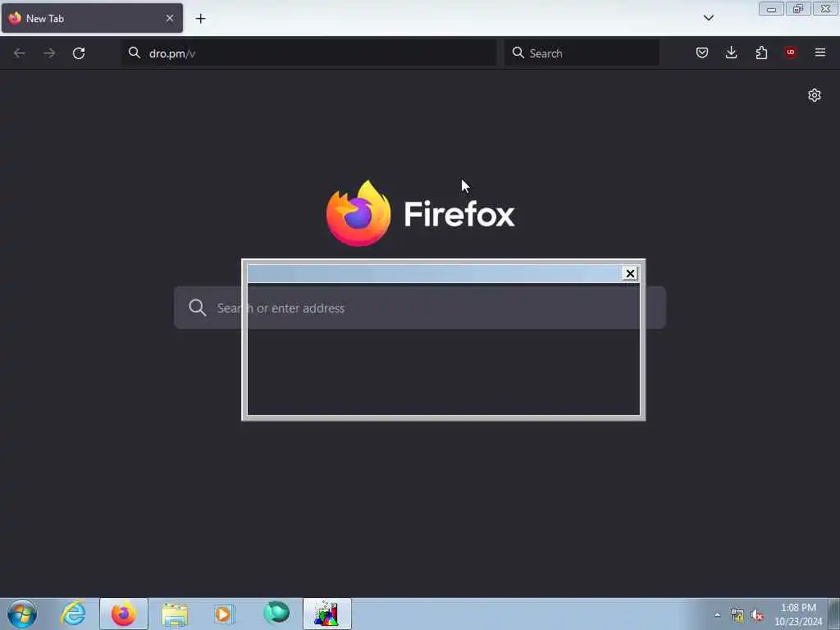This screenshot has height=630, width=840.
Task: Select the New Tab tab
Action: (92, 18)
